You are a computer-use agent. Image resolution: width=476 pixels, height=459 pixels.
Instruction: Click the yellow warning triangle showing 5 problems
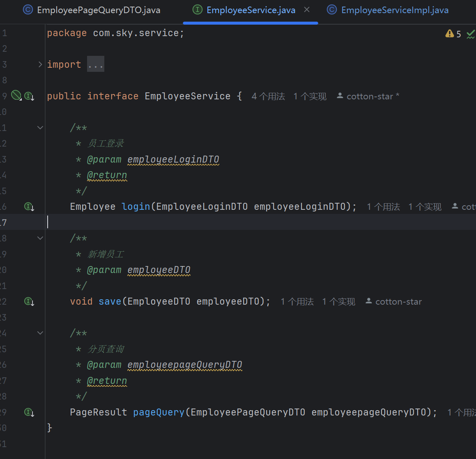click(450, 34)
